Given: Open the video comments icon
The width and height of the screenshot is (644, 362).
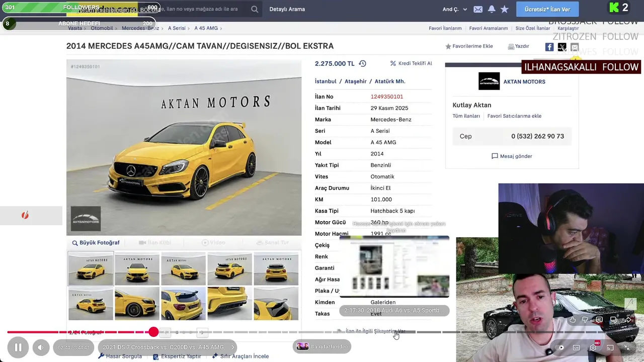Looking at the screenshot, I should click(x=599, y=320).
